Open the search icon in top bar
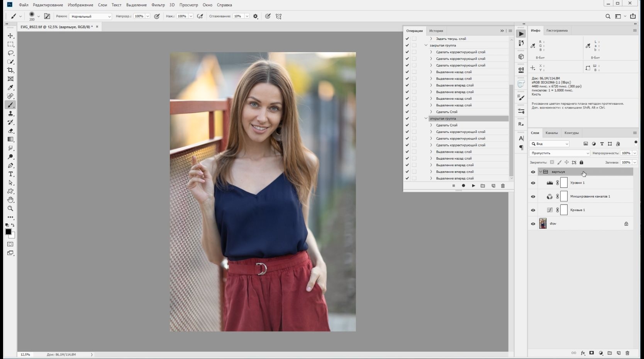Viewport: 644px width, 359px height. (608, 16)
